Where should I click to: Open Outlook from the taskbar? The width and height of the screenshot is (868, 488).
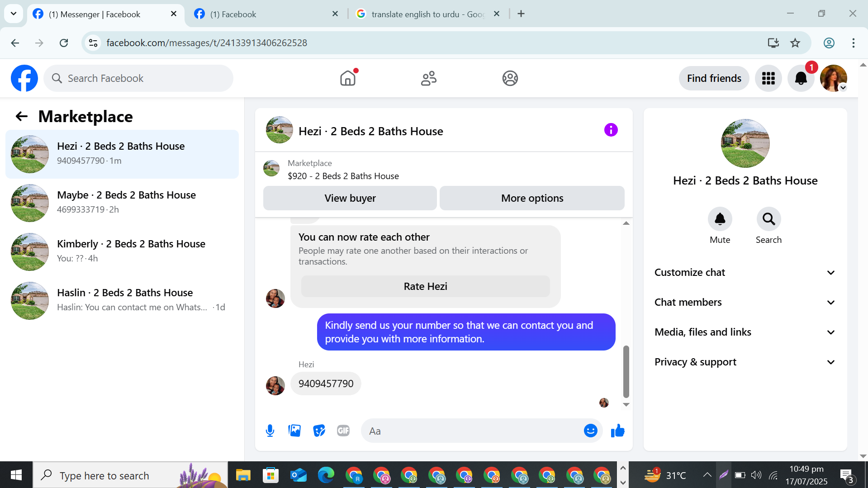[298, 475]
